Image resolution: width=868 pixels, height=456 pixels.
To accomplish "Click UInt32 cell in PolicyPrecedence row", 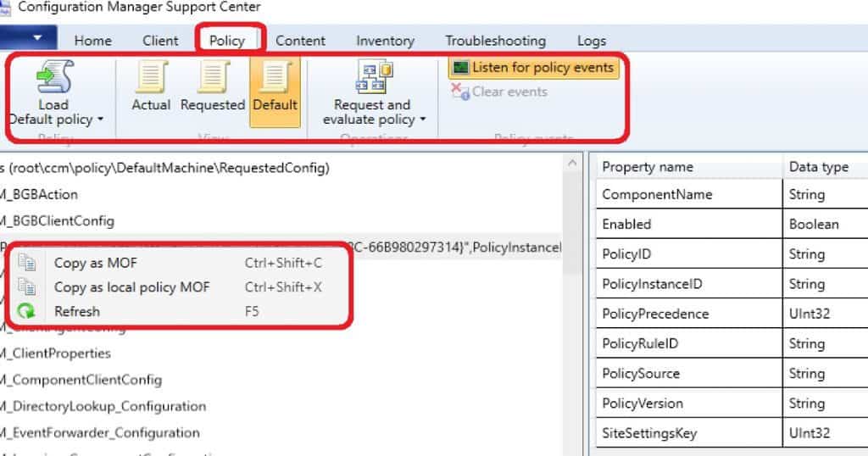I will [826, 314].
